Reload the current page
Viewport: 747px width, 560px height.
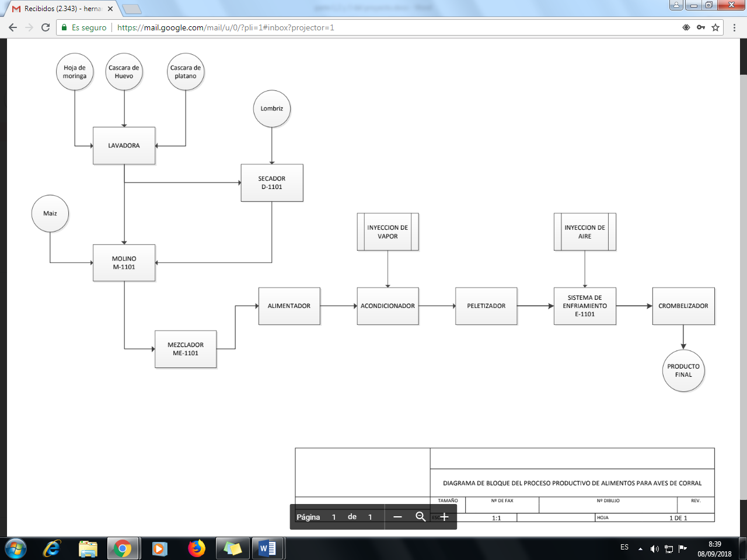point(46,27)
